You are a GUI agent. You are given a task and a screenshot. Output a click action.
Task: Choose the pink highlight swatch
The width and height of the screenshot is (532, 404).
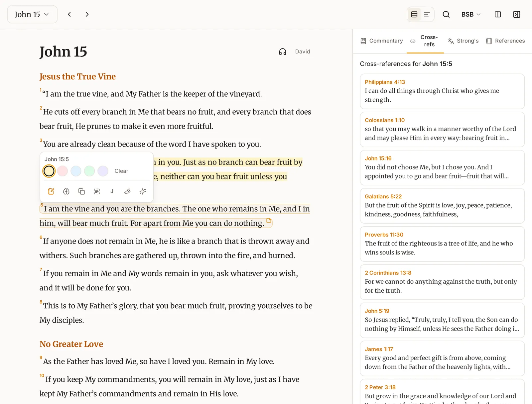pyautogui.click(x=63, y=171)
